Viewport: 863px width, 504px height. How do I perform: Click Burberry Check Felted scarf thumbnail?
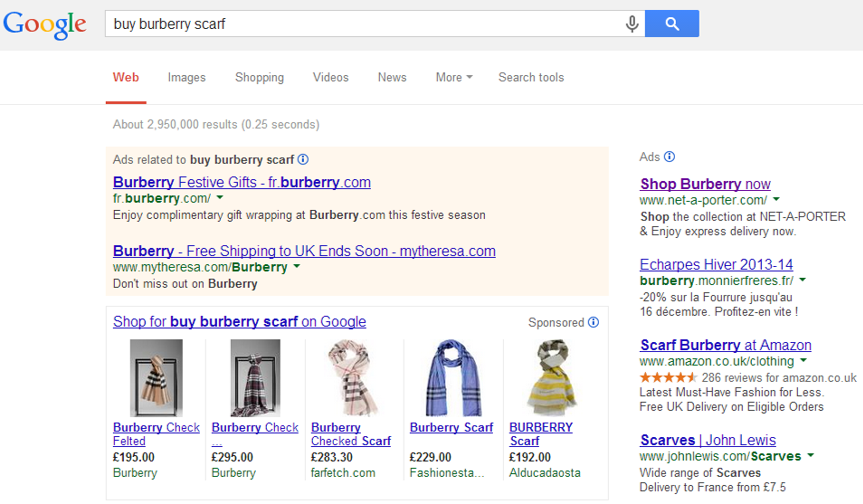click(x=156, y=377)
